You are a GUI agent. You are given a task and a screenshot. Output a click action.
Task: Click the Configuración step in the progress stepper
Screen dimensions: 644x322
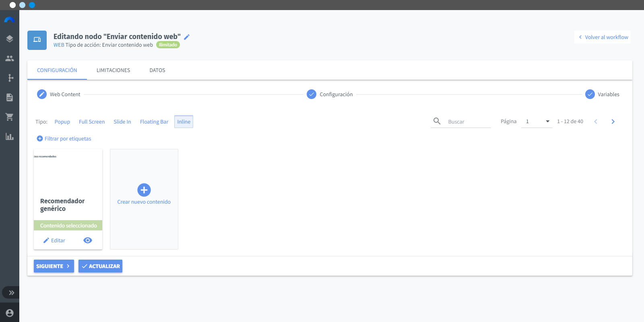[x=330, y=94]
